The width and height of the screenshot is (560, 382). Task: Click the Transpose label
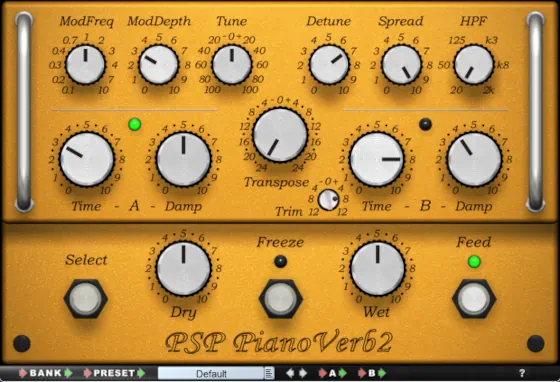tap(276, 182)
